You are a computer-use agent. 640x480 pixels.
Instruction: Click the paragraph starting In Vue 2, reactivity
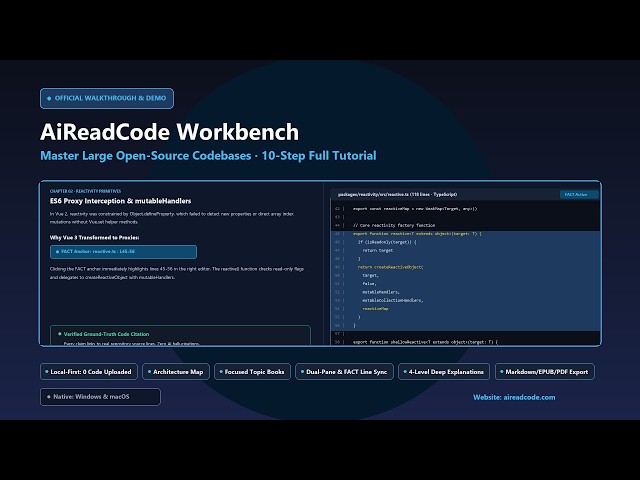pos(172,218)
